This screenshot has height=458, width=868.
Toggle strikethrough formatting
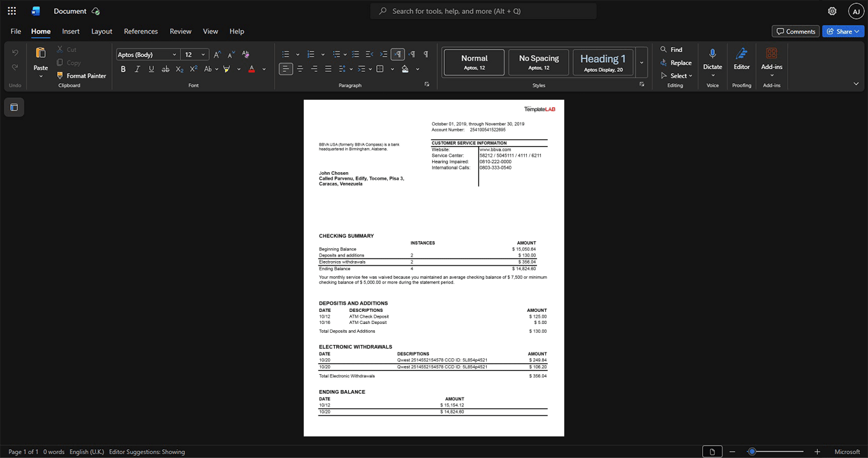click(x=165, y=69)
